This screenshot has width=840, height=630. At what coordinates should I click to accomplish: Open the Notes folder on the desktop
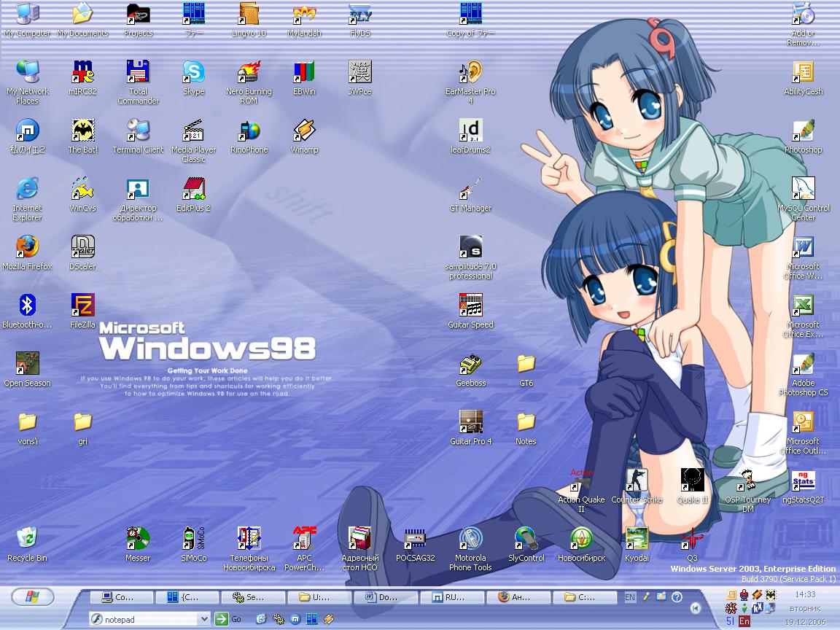click(x=526, y=423)
